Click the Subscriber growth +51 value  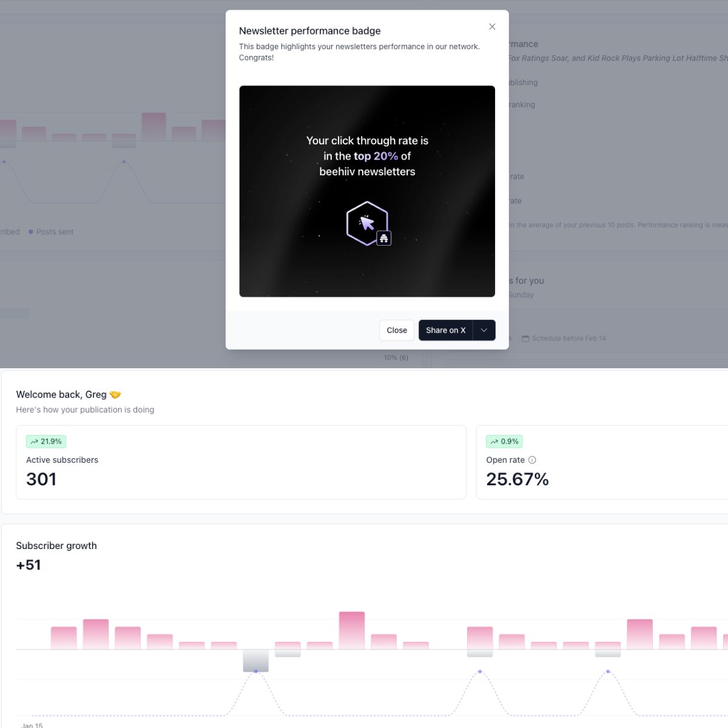pyautogui.click(x=29, y=565)
